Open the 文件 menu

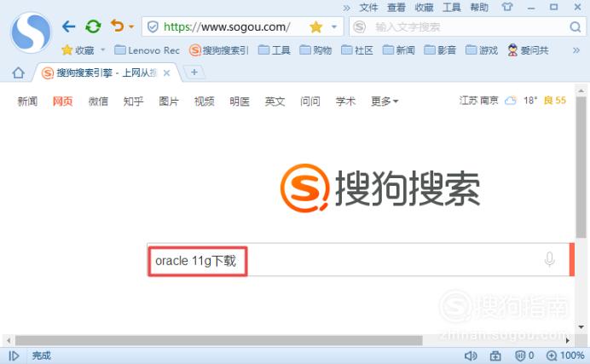tap(368, 8)
